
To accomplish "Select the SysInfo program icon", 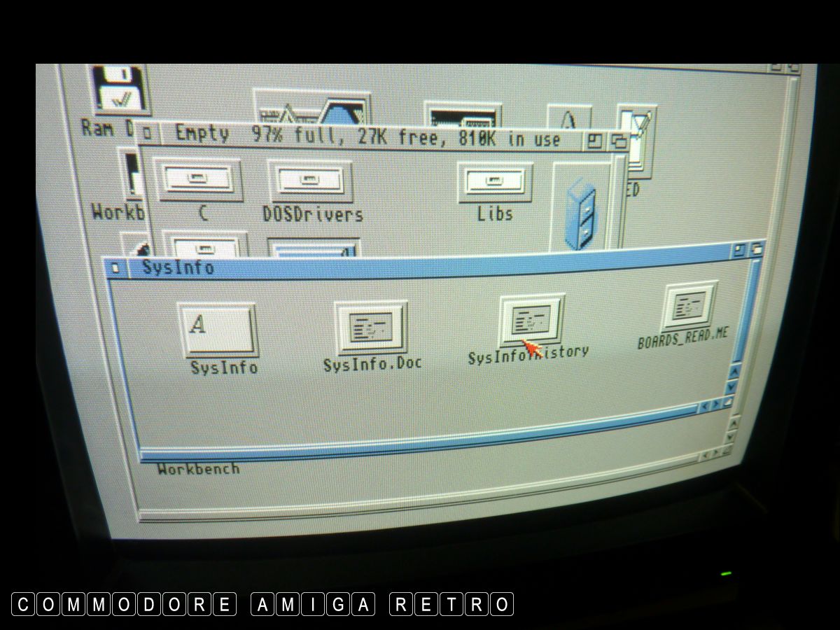I will (x=217, y=329).
